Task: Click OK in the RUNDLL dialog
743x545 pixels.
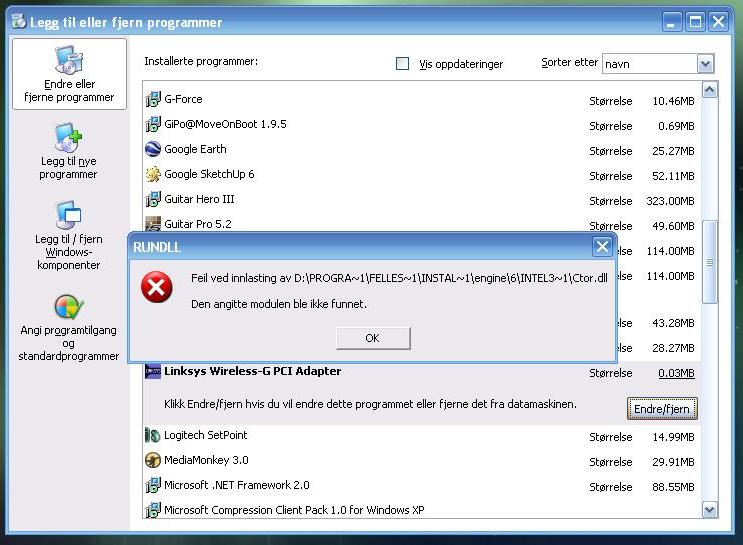Action: (x=373, y=338)
